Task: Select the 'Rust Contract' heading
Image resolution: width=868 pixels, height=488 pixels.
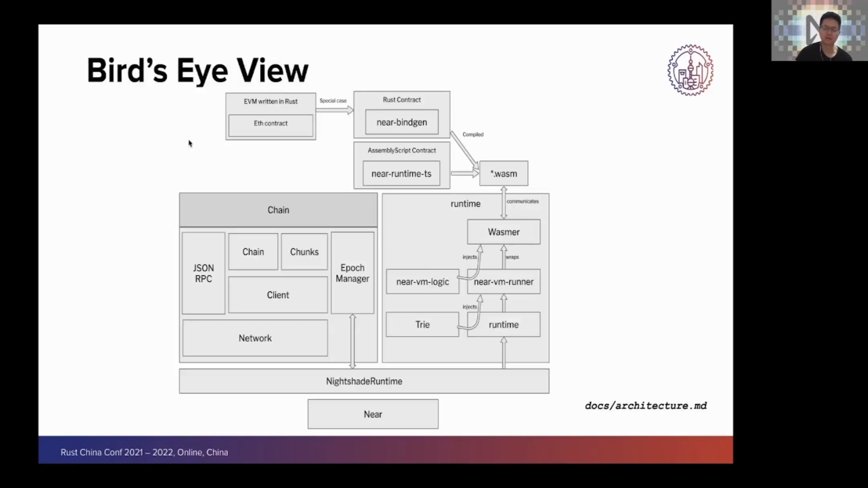Action: [401, 99]
